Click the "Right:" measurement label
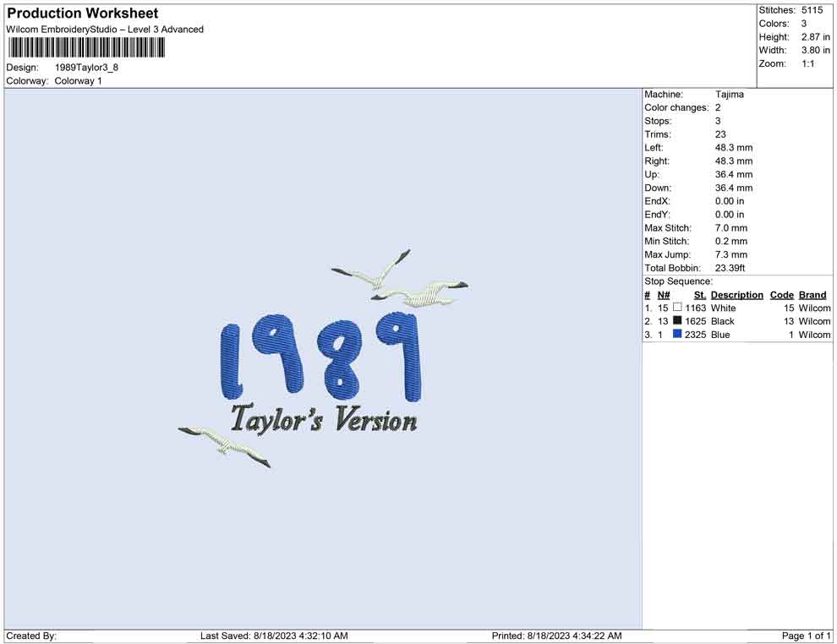This screenshot has width=837, height=644. [x=657, y=161]
